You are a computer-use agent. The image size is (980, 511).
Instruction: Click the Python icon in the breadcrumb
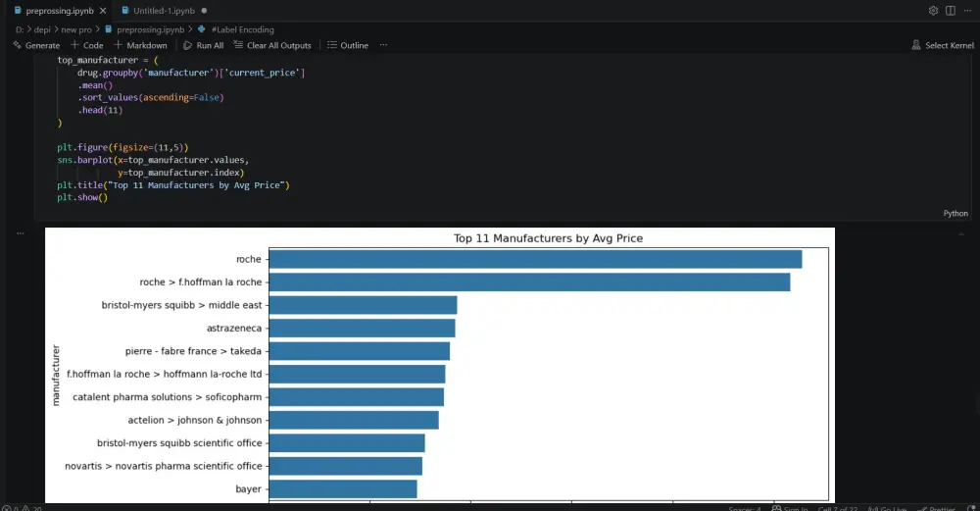pyautogui.click(x=201, y=29)
